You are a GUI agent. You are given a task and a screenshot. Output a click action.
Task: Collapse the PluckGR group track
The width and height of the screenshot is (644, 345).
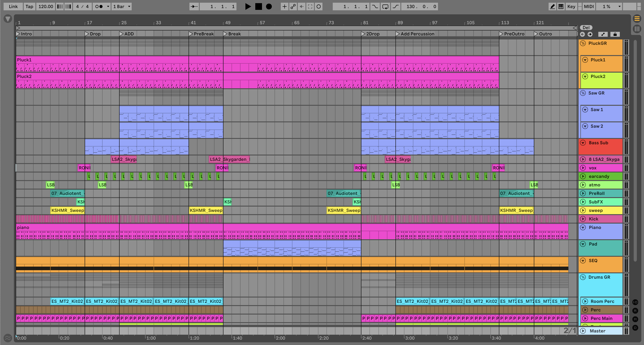583,43
